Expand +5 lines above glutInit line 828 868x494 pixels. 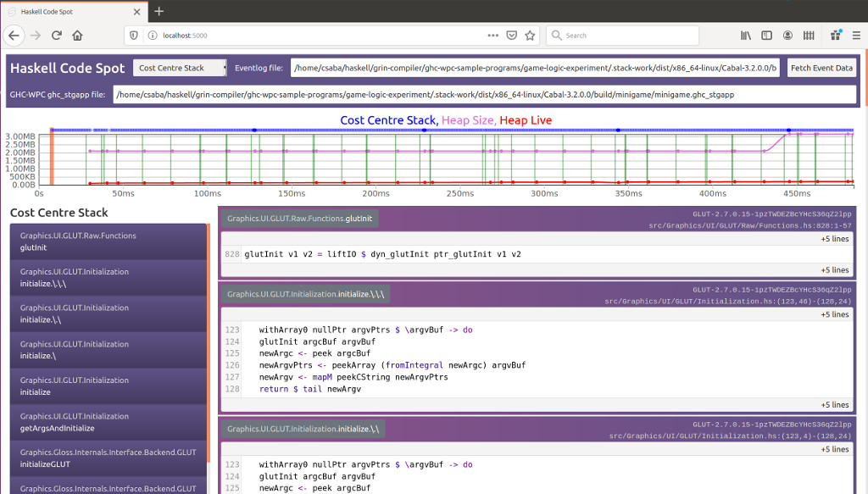(834, 239)
